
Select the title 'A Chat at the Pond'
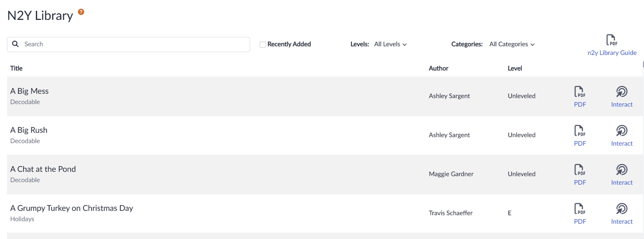[43, 169]
